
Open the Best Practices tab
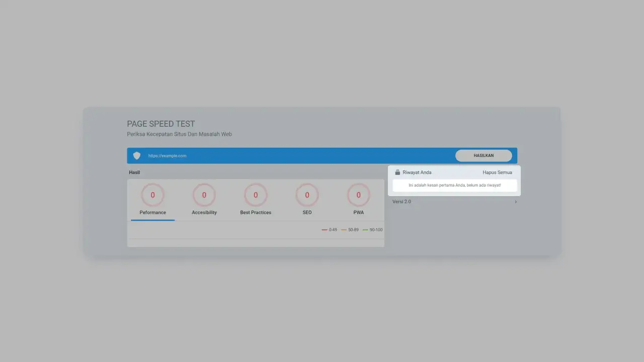click(256, 212)
